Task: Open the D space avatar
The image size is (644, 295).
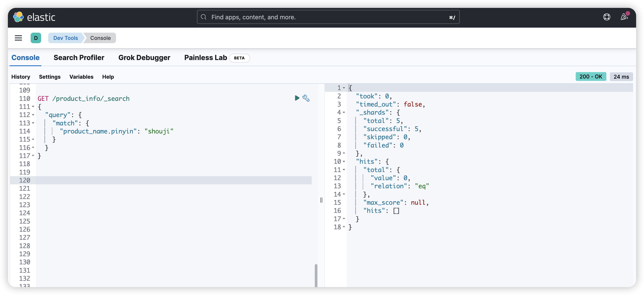Action: pyautogui.click(x=36, y=38)
